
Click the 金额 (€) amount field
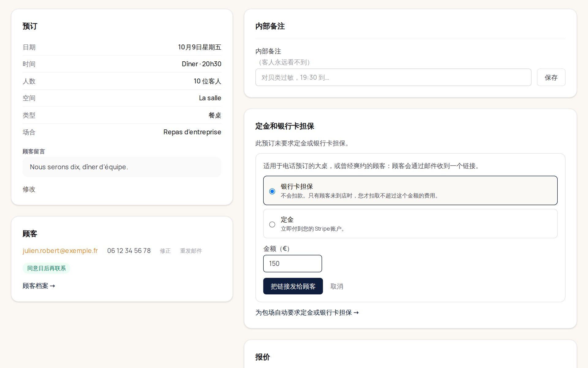click(x=292, y=263)
